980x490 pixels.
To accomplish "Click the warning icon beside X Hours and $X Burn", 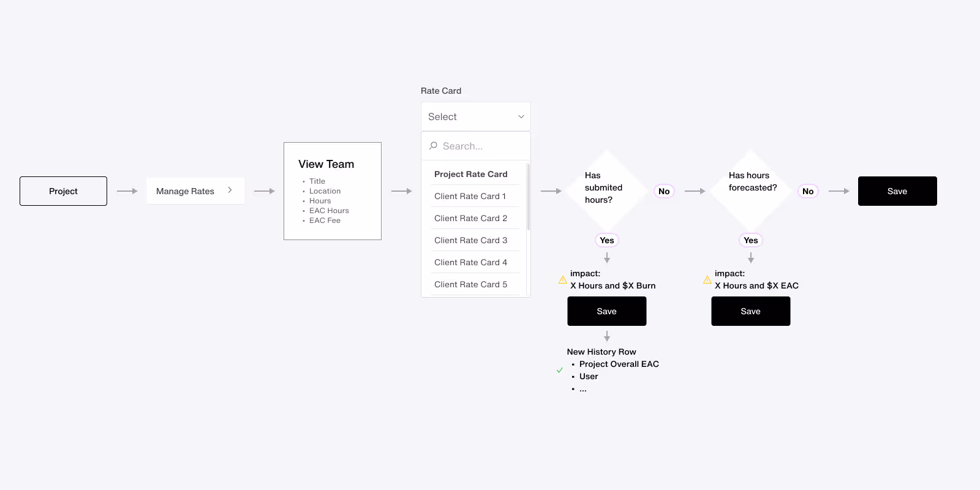I will pos(563,279).
